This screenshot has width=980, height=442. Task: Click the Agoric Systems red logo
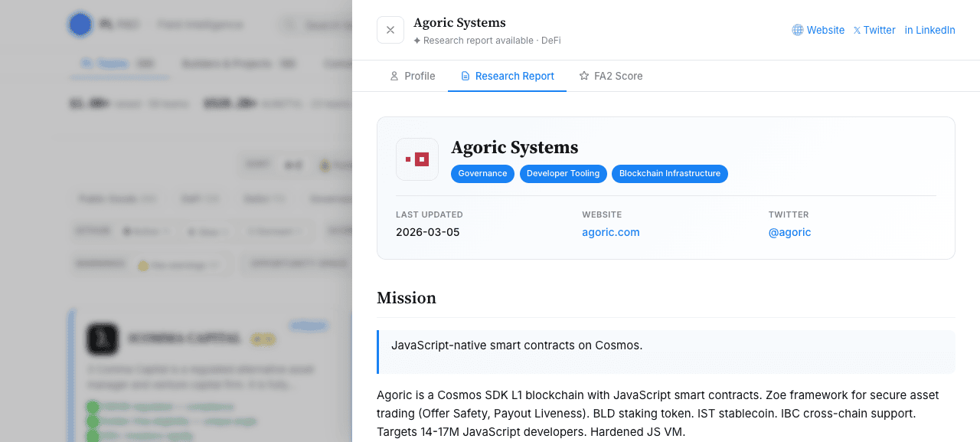[x=417, y=159]
